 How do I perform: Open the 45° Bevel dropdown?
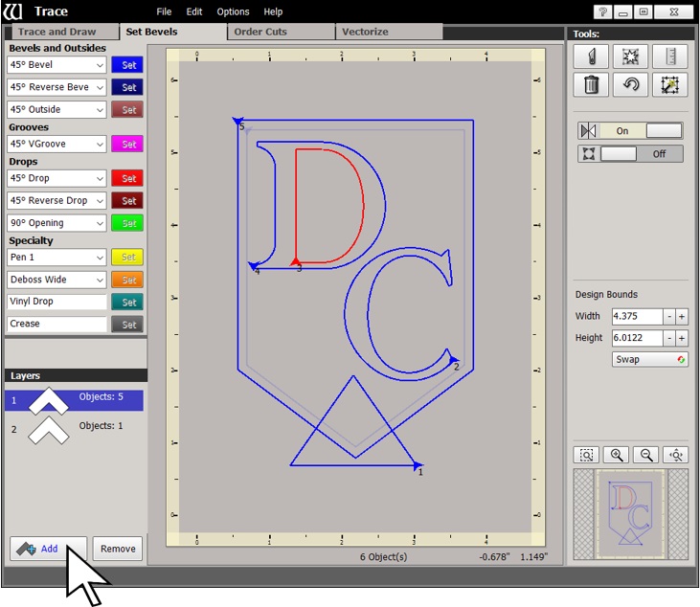(x=56, y=65)
